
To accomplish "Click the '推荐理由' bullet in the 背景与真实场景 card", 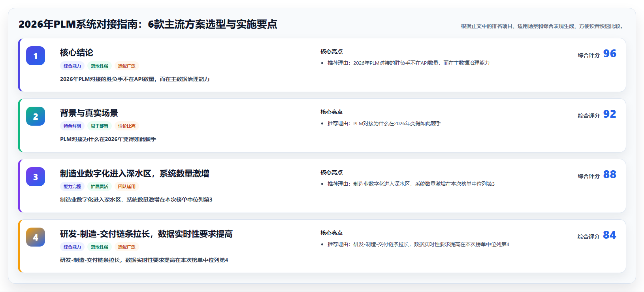I will coord(384,123).
